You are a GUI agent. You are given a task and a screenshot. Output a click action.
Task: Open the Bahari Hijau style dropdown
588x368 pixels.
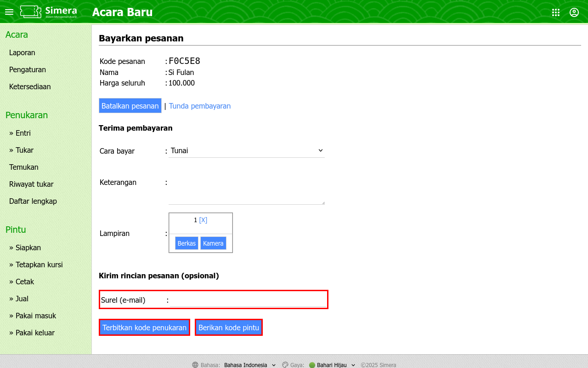pos(332,365)
